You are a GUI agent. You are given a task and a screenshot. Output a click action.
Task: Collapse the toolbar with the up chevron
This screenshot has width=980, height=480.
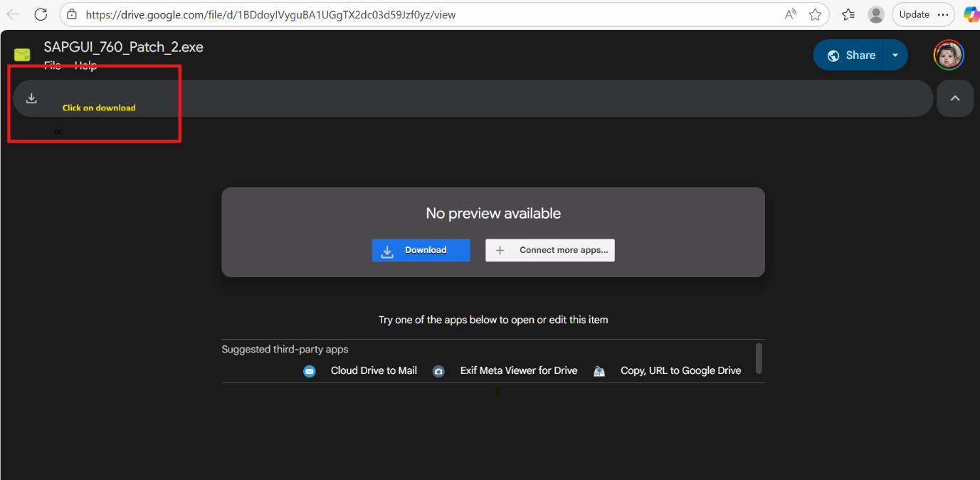tap(954, 98)
